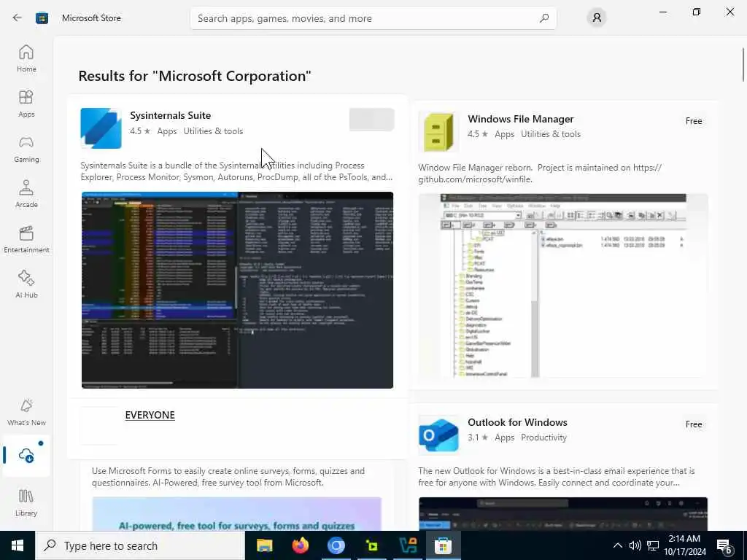The image size is (747, 560).
Task: Click the Sysinternals Suite description text
Action: (237, 171)
